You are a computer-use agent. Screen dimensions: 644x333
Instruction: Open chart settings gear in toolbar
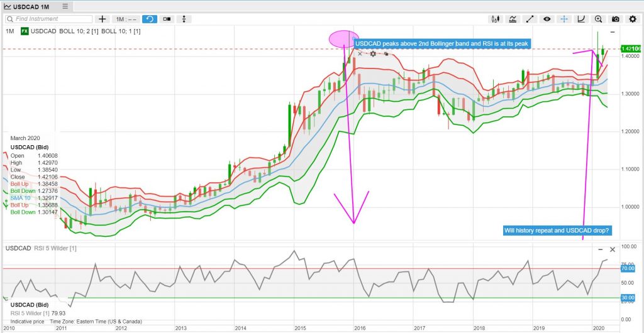632,19
